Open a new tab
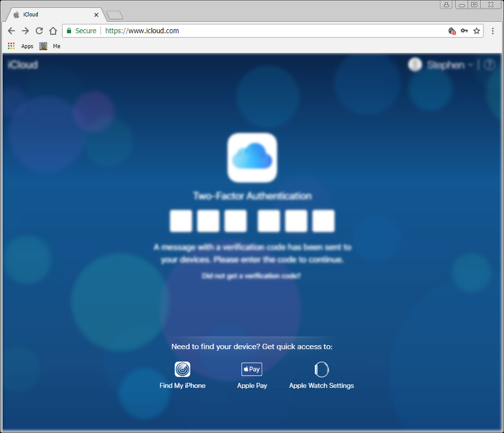The width and height of the screenshot is (504, 433). click(x=114, y=15)
